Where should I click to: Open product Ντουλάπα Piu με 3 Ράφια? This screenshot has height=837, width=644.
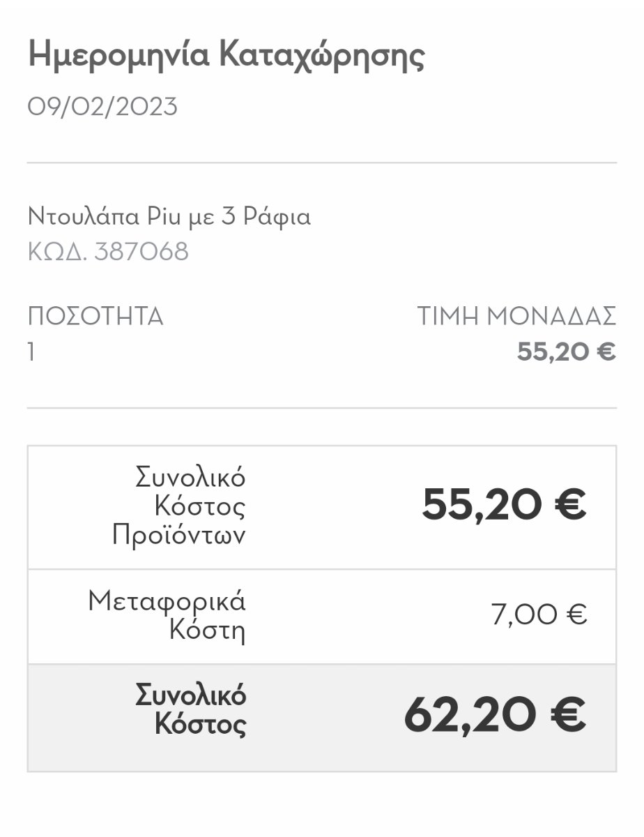(x=169, y=218)
